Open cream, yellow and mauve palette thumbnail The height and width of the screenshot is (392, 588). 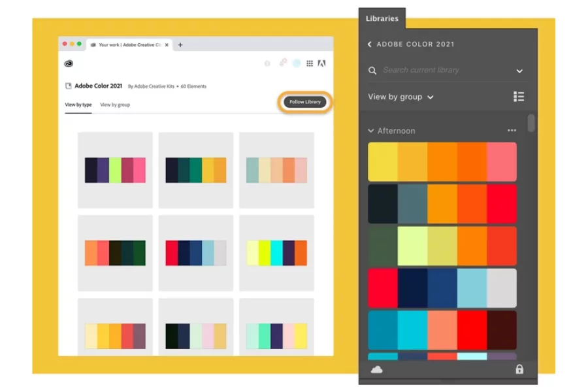[x=115, y=327]
